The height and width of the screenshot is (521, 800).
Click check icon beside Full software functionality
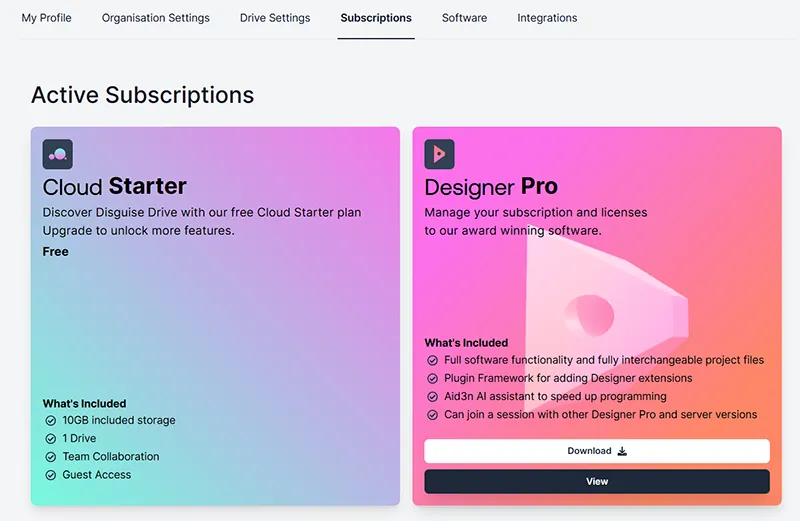(x=432, y=360)
